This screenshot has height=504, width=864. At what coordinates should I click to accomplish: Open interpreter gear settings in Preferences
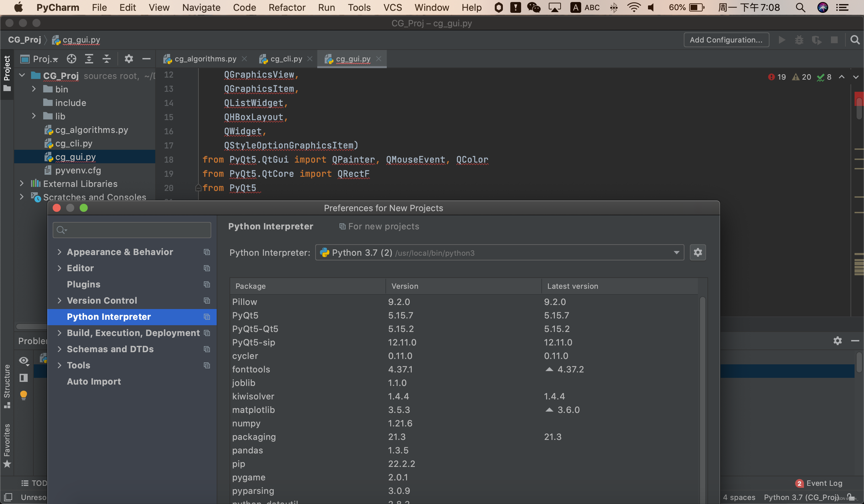click(x=698, y=253)
